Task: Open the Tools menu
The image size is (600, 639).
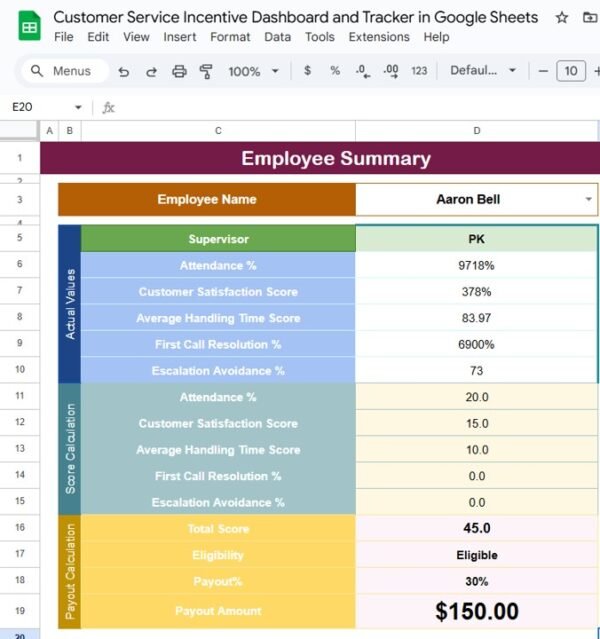Action: click(x=320, y=37)
